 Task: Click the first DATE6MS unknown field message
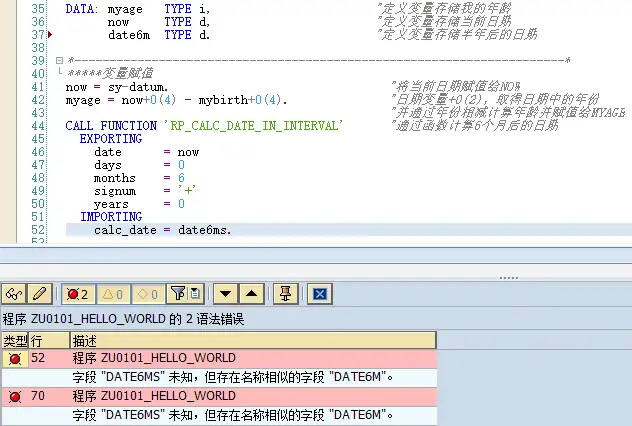(x=233, y=377)
